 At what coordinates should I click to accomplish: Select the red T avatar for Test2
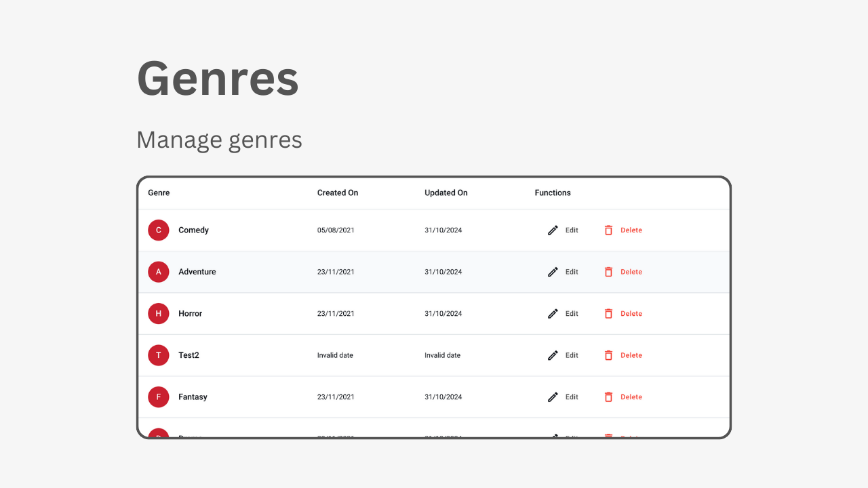coord(159,355)
